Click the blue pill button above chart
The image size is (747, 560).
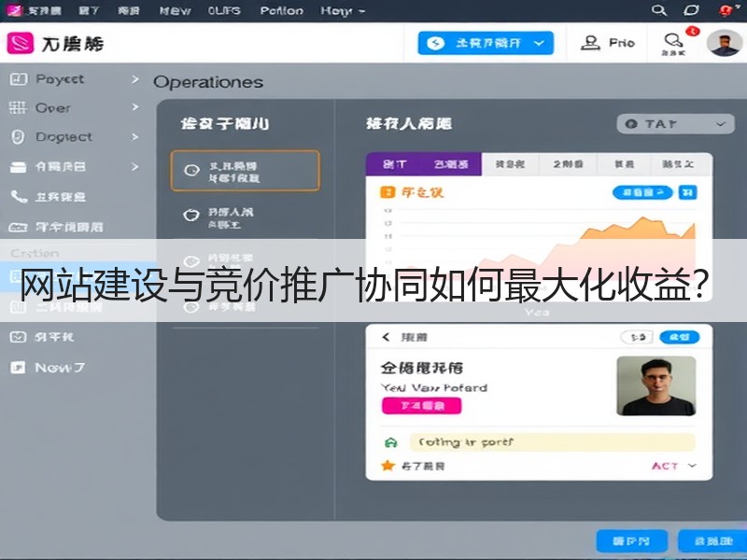click(642, 192)
